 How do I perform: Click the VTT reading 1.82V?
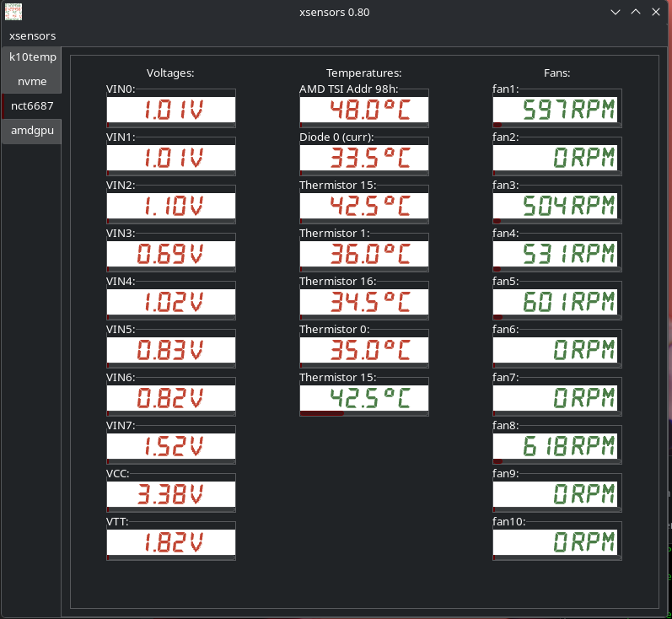[x=171, y=542]
